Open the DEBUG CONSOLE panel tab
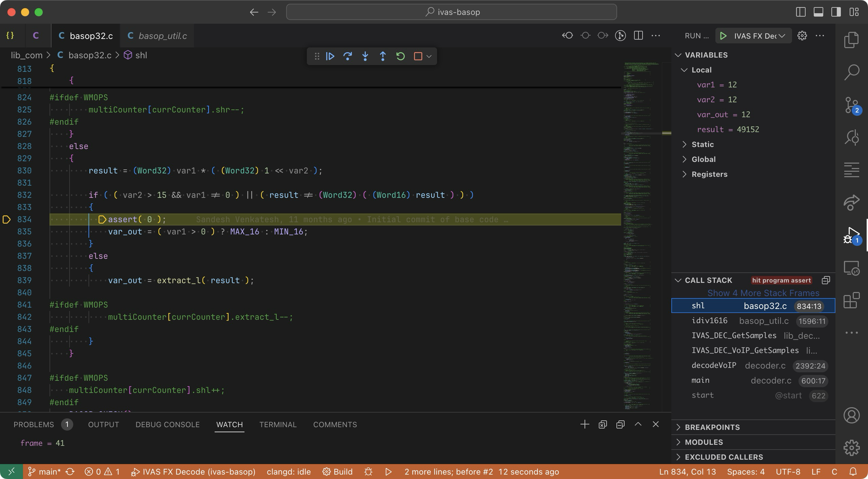868x479 pixels. point(167,424)
